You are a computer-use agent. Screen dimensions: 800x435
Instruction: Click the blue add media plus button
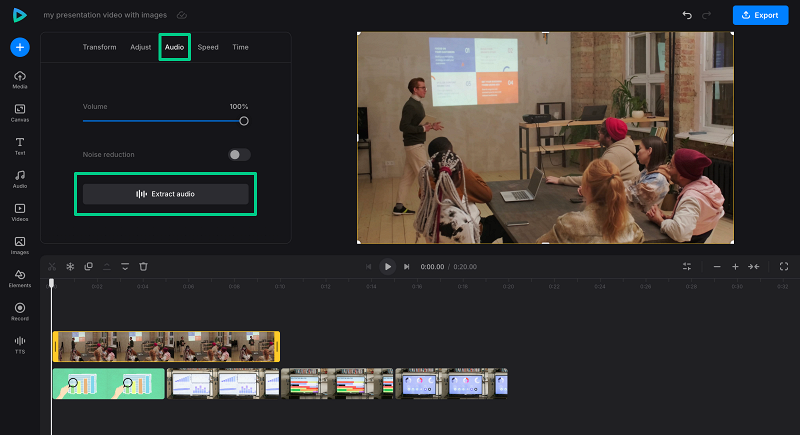click(x=20, y=47)
